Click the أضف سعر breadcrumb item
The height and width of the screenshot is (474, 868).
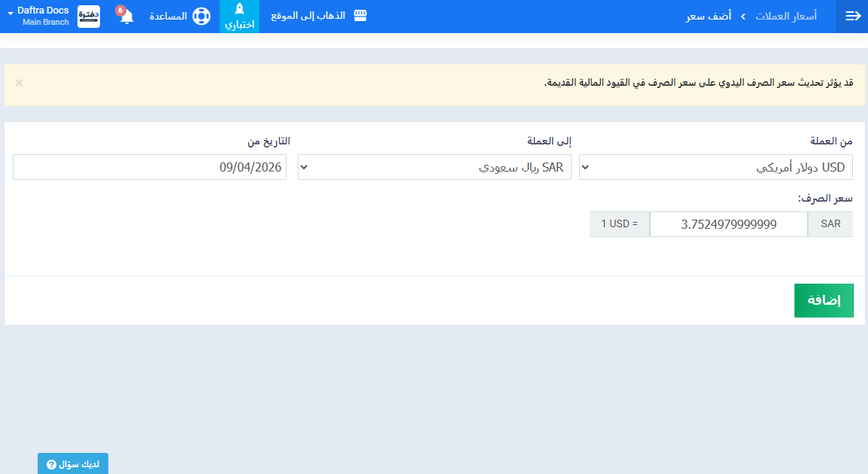coord(709,17)
